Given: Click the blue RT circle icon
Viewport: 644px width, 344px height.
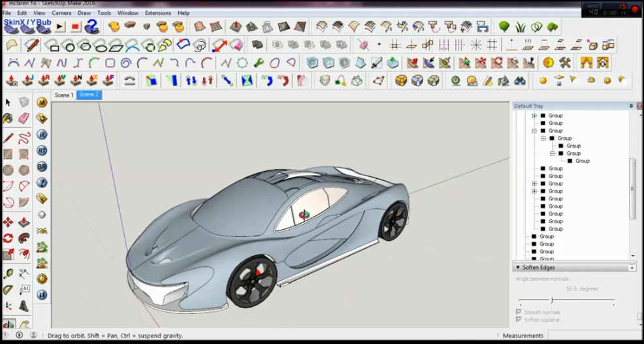Looking at the screenshot, I should pyautogui.click(x=42, y=151).
